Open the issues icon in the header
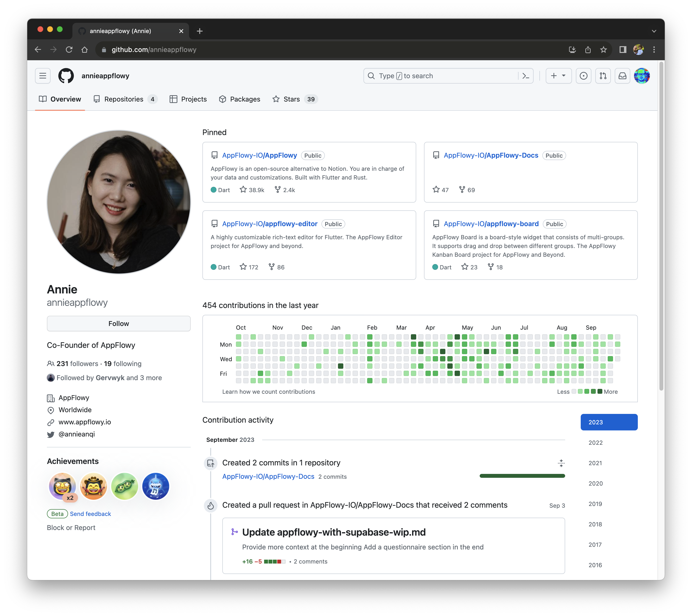692x616 pixels. click(583, 76)
